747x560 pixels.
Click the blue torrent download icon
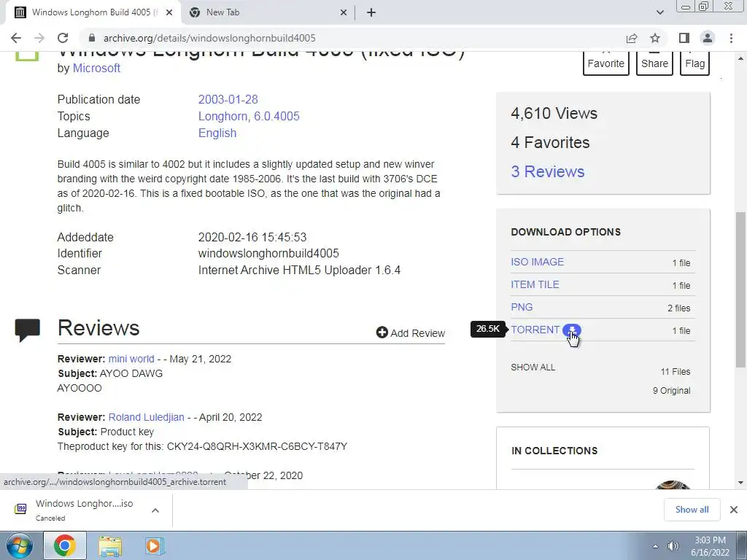(572, 330)
